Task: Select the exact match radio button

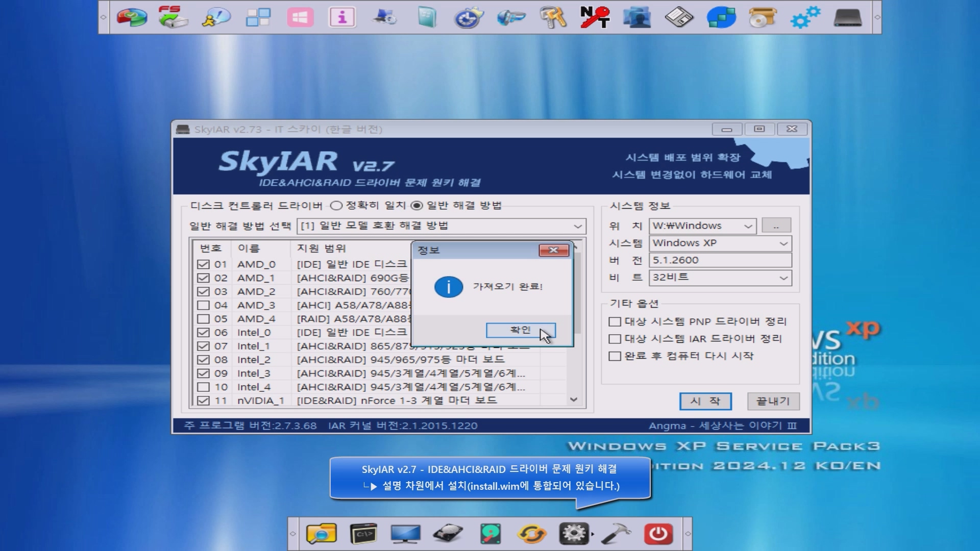Action: [336, 206]
